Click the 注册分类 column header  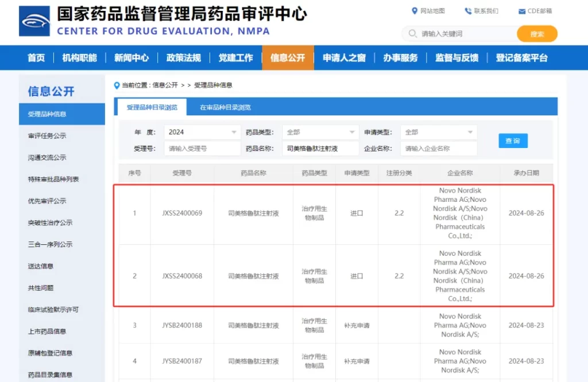point(399,173)
